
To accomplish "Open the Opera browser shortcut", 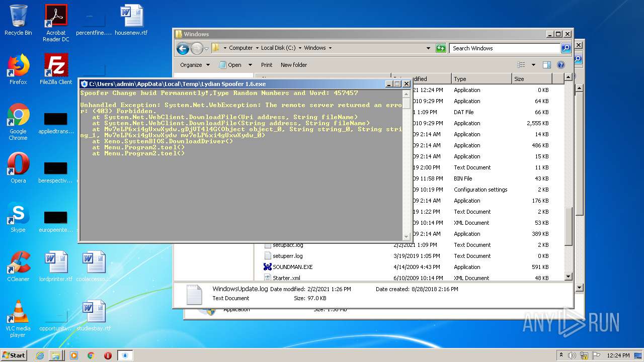I will coord(18,168).
